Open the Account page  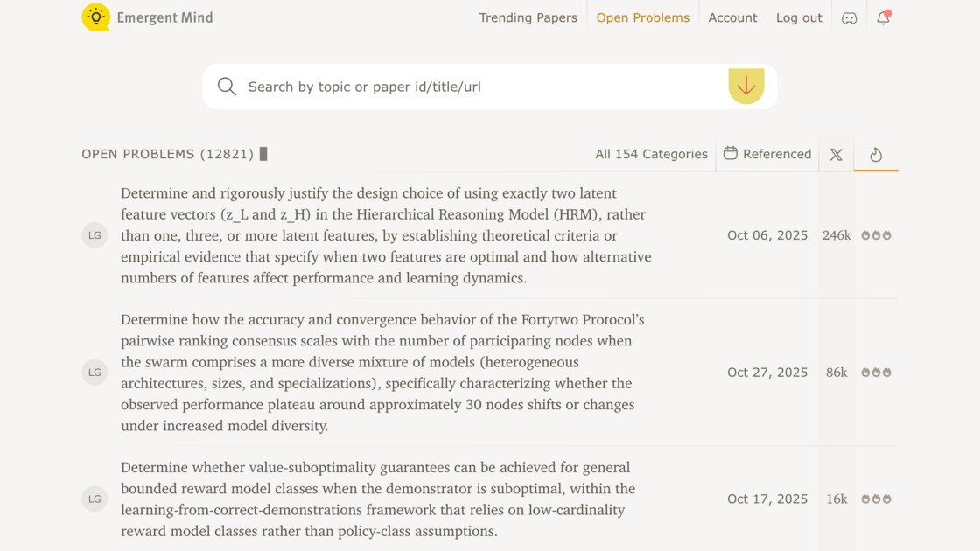(x=732, y=17)
